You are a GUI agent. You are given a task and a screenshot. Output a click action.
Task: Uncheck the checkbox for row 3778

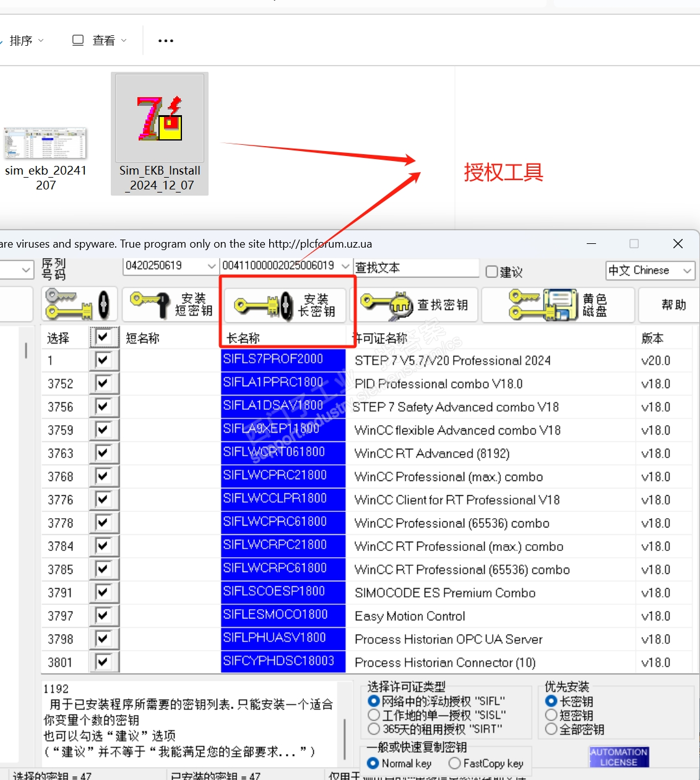pos(103,523)
